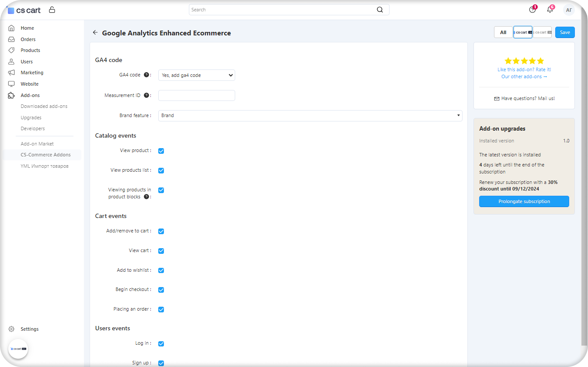Select the first cs cart storefront switcher

(x=523, y=32)
